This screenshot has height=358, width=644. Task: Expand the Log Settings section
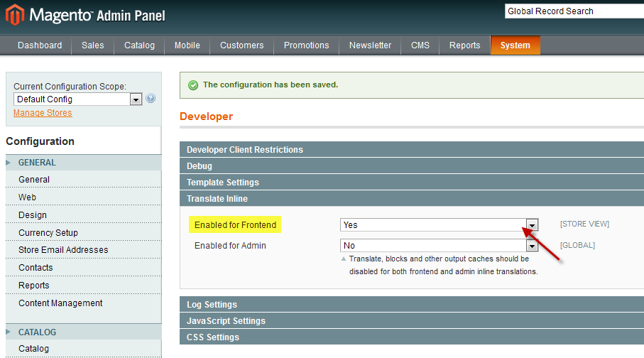pyautogui.click(x=212, y=305)
